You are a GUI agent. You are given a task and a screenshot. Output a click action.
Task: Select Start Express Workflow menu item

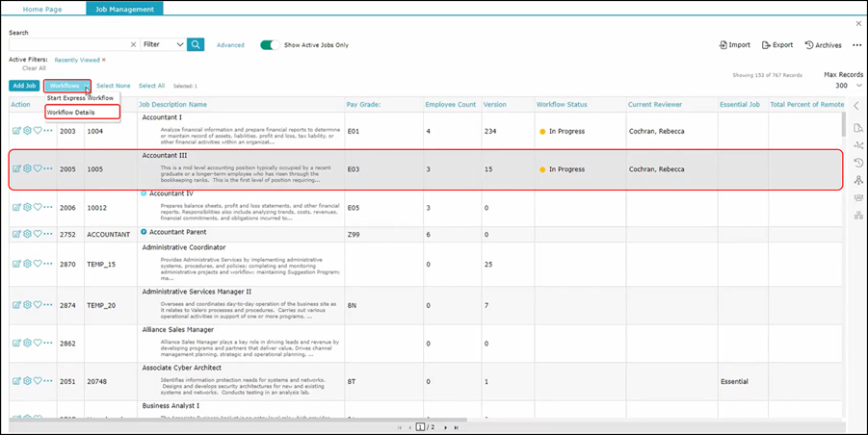80,98
